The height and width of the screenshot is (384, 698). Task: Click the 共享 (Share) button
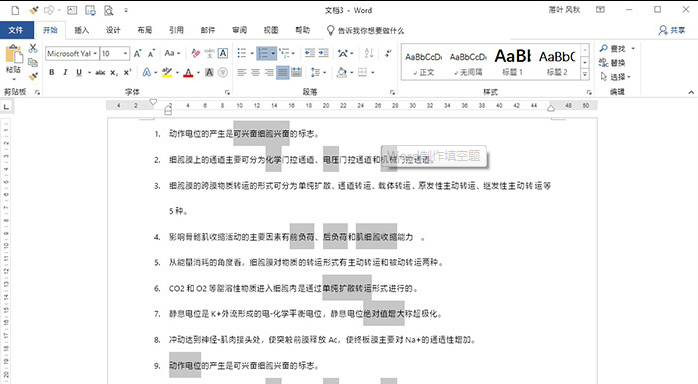click(672, 30)
